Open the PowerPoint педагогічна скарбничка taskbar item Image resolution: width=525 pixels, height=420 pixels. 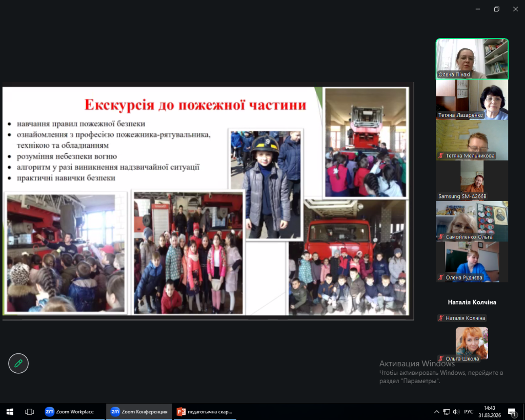(204, 411)
